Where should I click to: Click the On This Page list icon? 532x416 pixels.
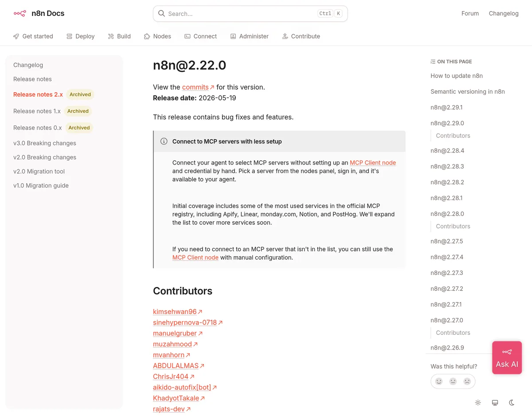(433, 62)
